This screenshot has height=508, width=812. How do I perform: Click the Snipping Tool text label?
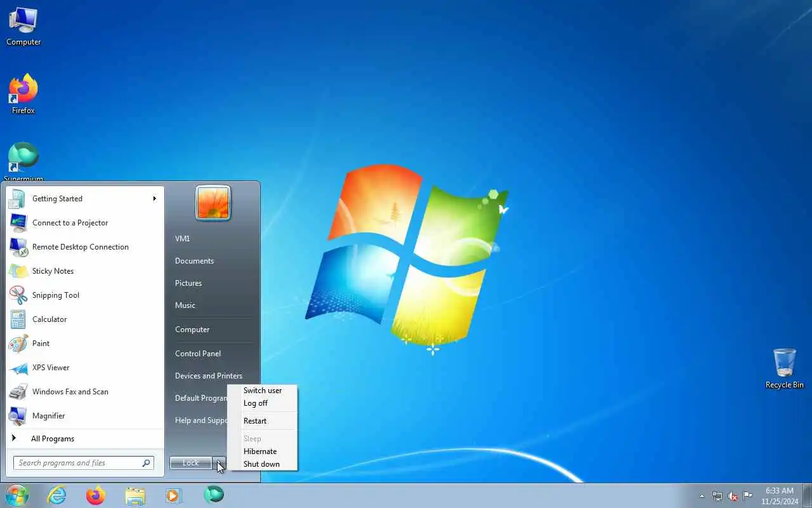tap(56, 295)
